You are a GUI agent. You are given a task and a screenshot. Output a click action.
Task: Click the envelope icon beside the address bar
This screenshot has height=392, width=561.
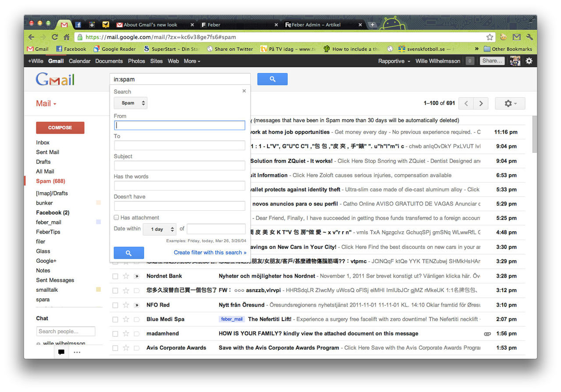click(x=516, y=37)
